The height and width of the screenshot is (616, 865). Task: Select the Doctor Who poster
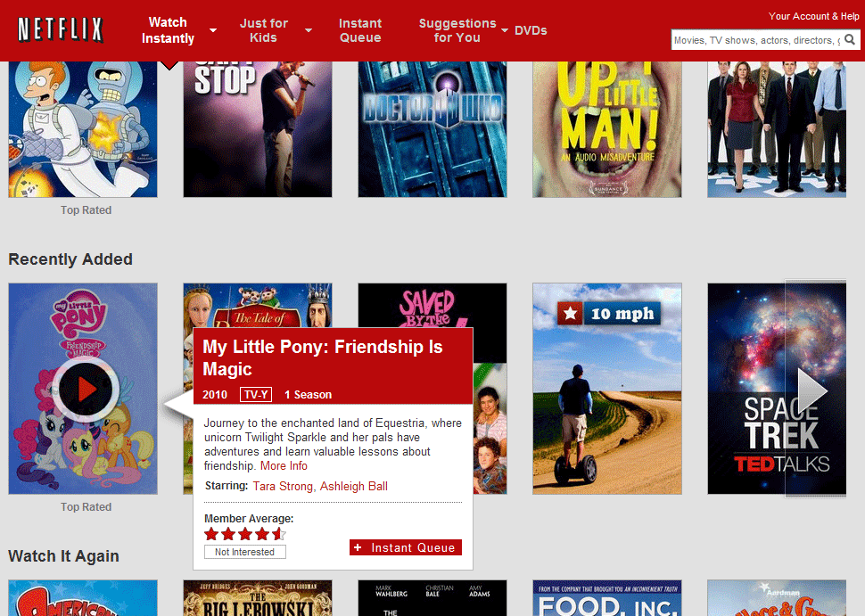tap(432, 129)
